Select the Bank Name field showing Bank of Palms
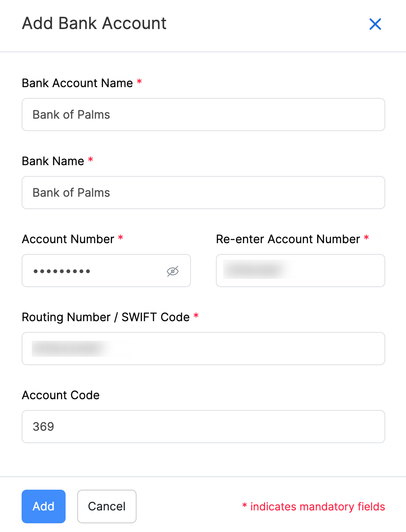This screenshot has height=532, width=406. [x=203, y=193]
